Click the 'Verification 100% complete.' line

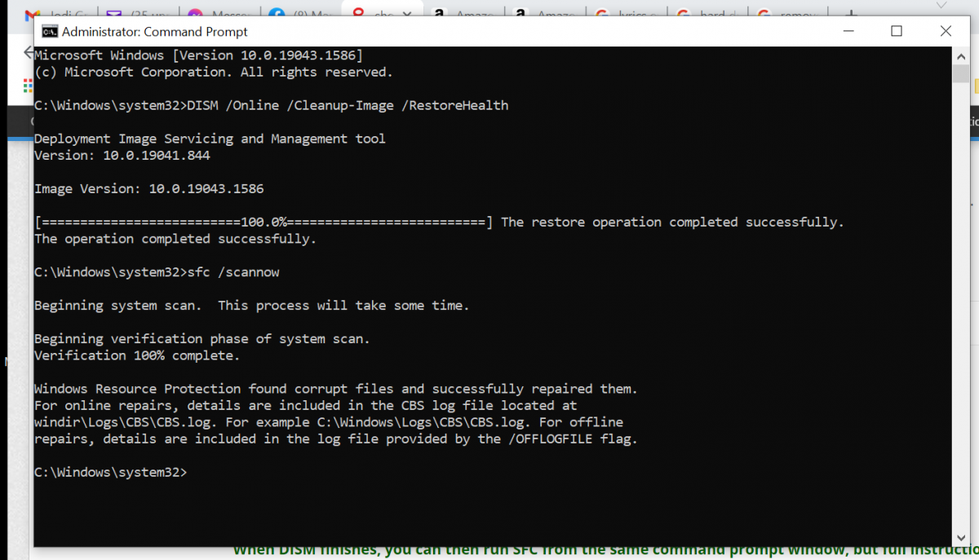137,355
